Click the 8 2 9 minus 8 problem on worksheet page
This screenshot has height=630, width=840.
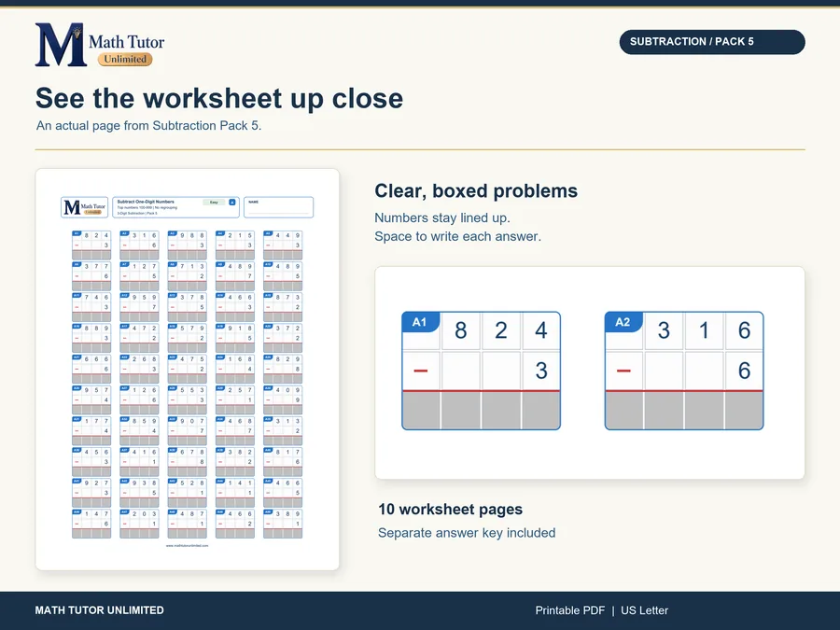[283, 369]
